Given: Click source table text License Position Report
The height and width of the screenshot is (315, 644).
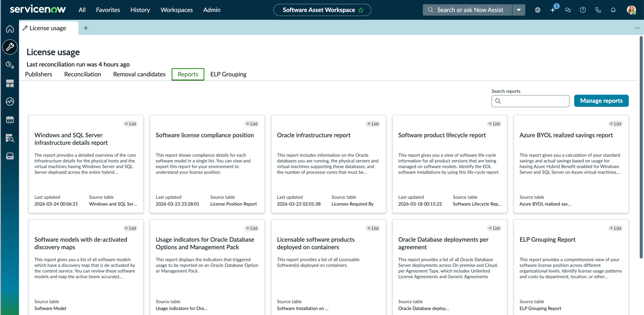Looking at the screenshot, I should coord(233,204).
